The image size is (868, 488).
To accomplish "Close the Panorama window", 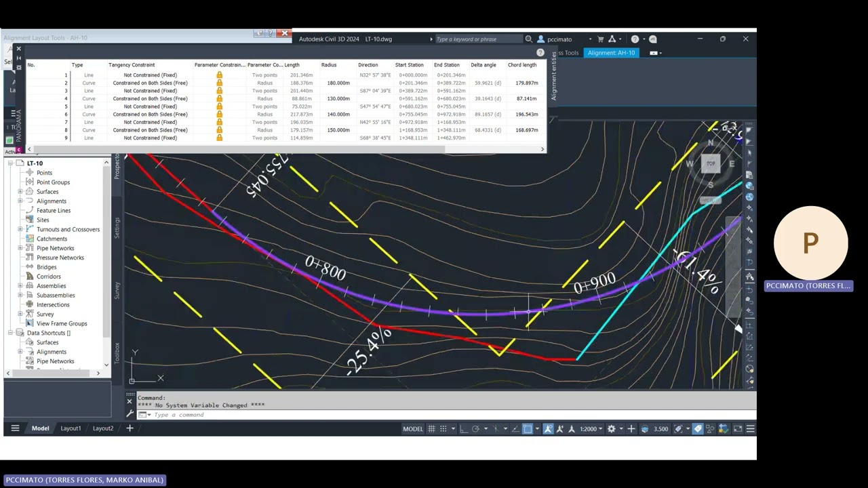I will point(18,49).
